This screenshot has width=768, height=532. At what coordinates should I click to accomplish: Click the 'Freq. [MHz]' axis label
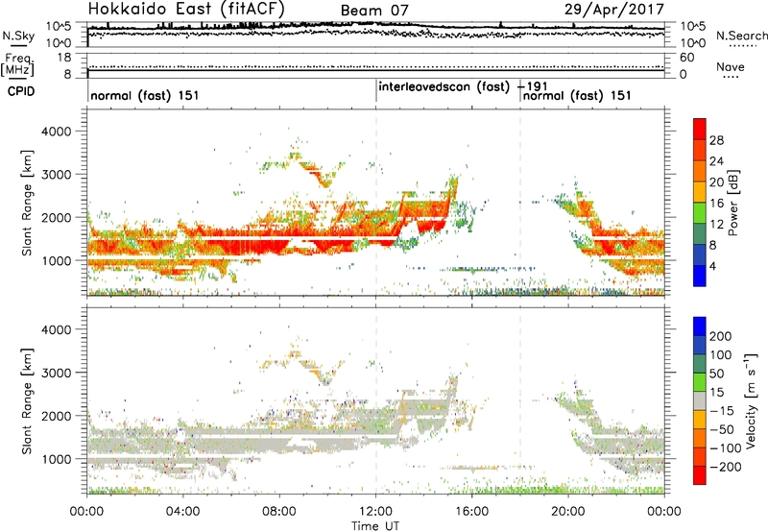click(17, 64)
